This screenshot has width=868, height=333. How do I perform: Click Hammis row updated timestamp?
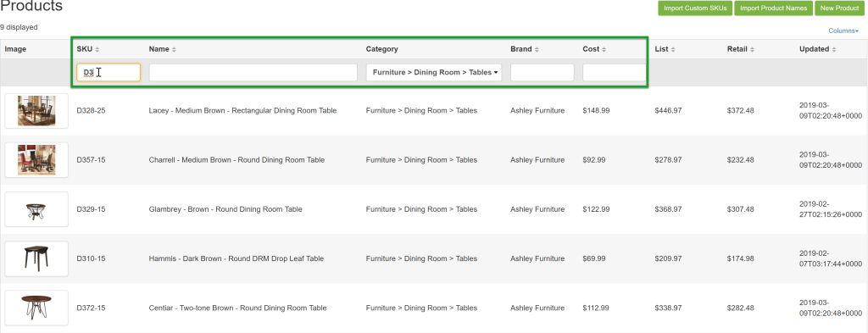coord(831,258)
